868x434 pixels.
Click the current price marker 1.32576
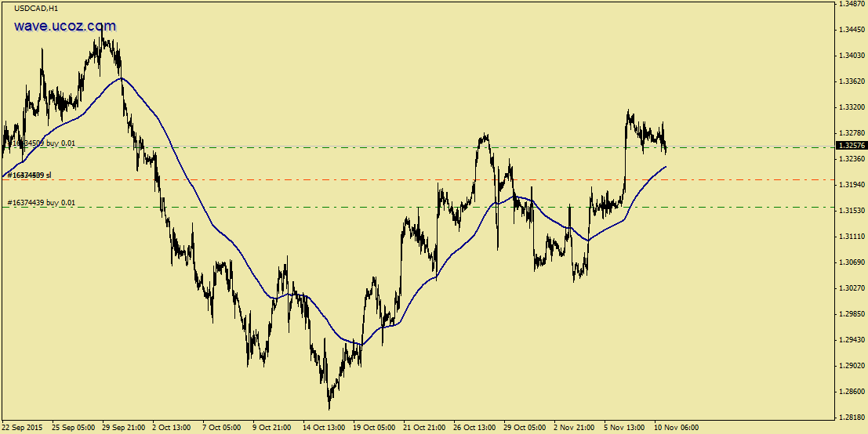pyautogui.click(x=852, y=146)
